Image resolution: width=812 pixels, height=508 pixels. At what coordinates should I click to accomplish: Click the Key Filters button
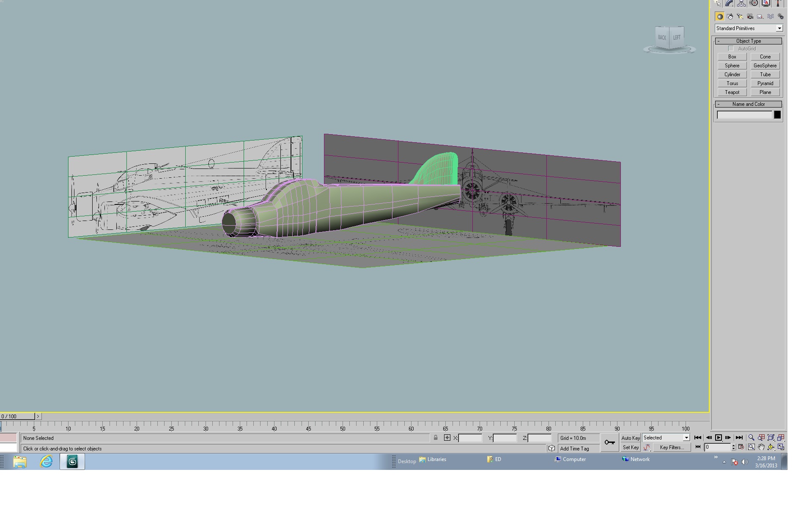[x=672, y=447]
